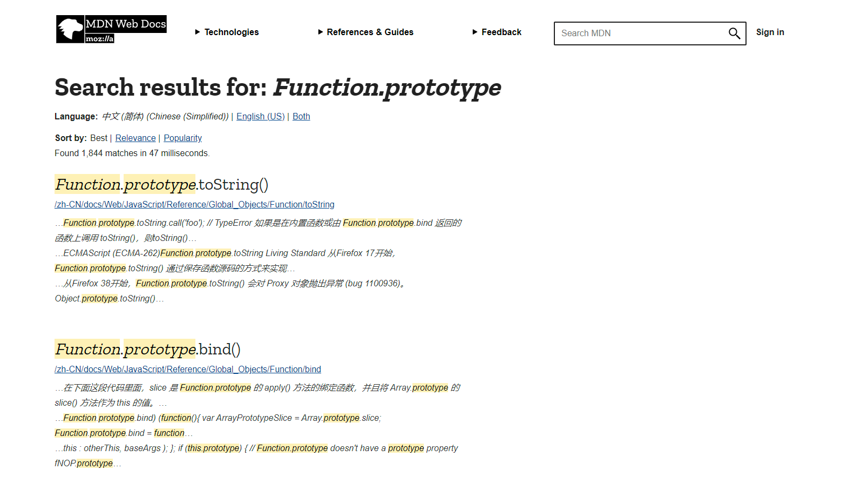This screenshot has width=868, height=483.
Task: Open the Function/toString URL path link
Action: point(194,205)
